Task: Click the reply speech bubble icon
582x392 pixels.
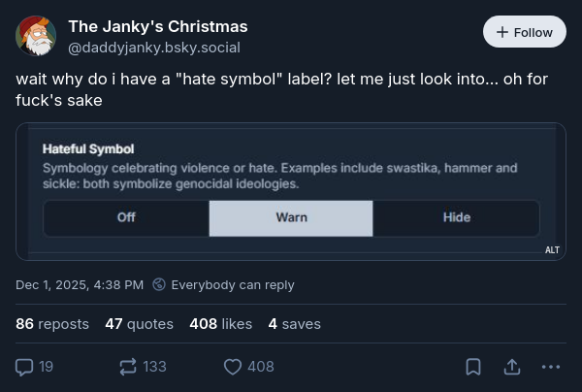Action: (x=25, y=367)
